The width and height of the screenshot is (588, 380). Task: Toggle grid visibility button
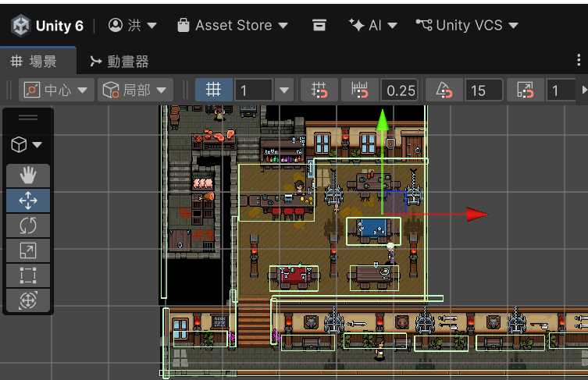click(x=214, y=90)
